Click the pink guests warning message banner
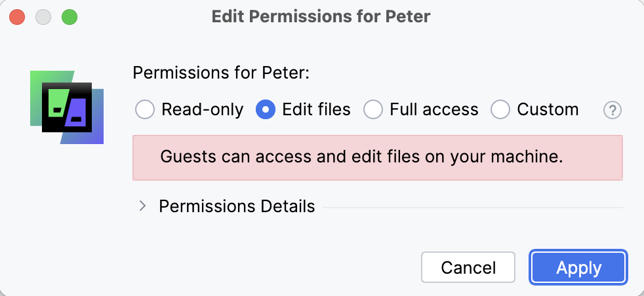The image size is (644, 296). click(377, 157)
